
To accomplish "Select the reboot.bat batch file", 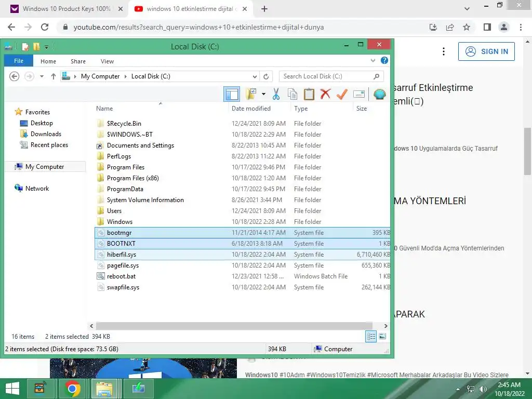I will [243, 276].
